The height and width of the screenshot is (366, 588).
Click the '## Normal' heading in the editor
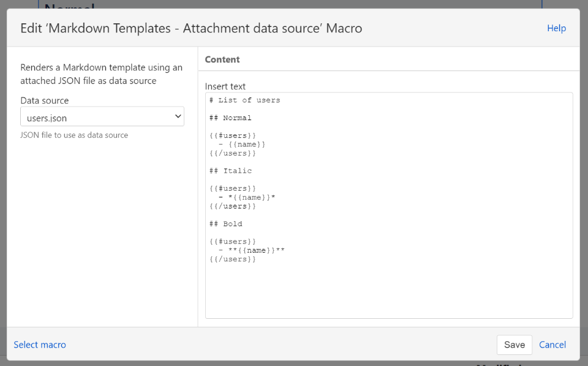click(x=229, y=117)
